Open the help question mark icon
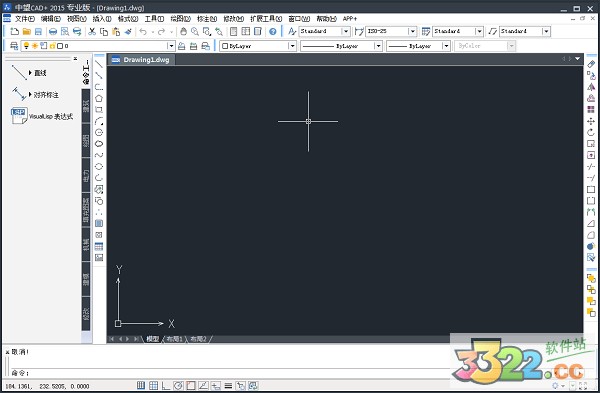Viewport: 600px width, 393px height. pyautogui.click(x=272, y=31)
